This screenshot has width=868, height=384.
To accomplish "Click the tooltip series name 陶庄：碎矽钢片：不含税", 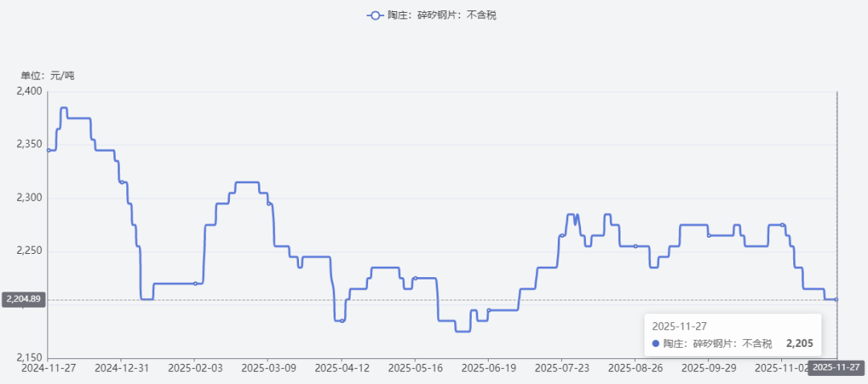I will [718, 344].
